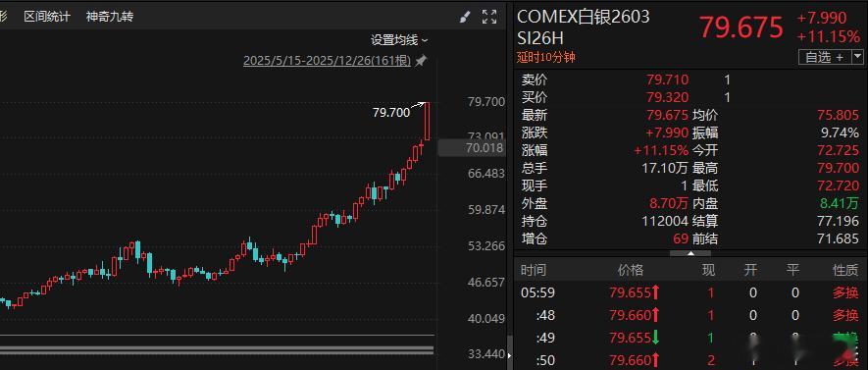Screen dimensions: 868x370
Task: Click the +11.15% change value in header
Action: 828,37
